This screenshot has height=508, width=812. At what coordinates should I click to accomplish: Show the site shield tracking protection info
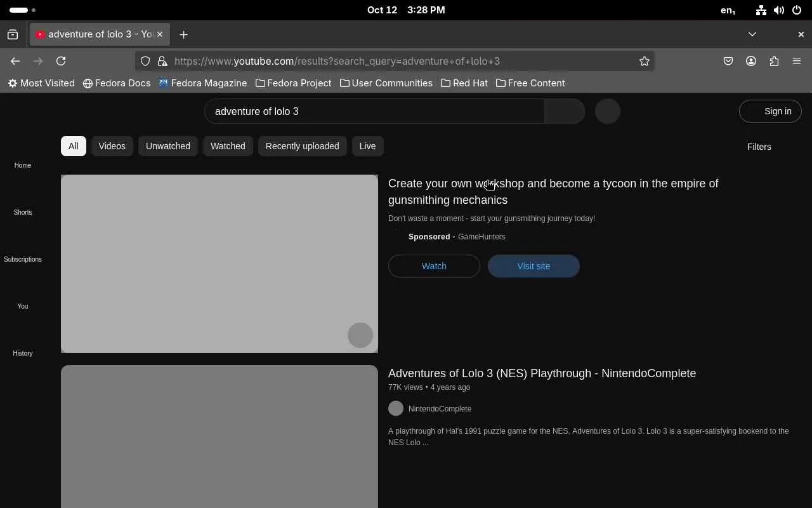click(x=145, y=61)
